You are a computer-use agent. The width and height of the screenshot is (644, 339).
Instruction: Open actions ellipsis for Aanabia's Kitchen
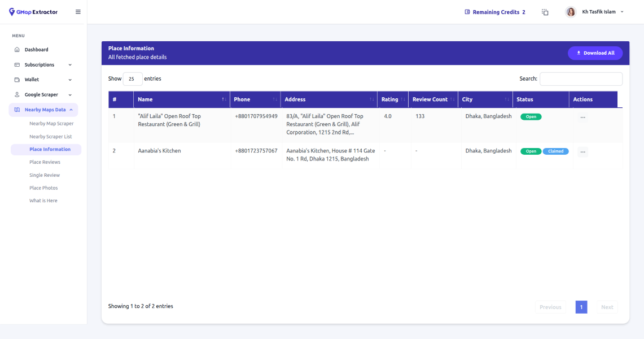click(x=582, y=151)
